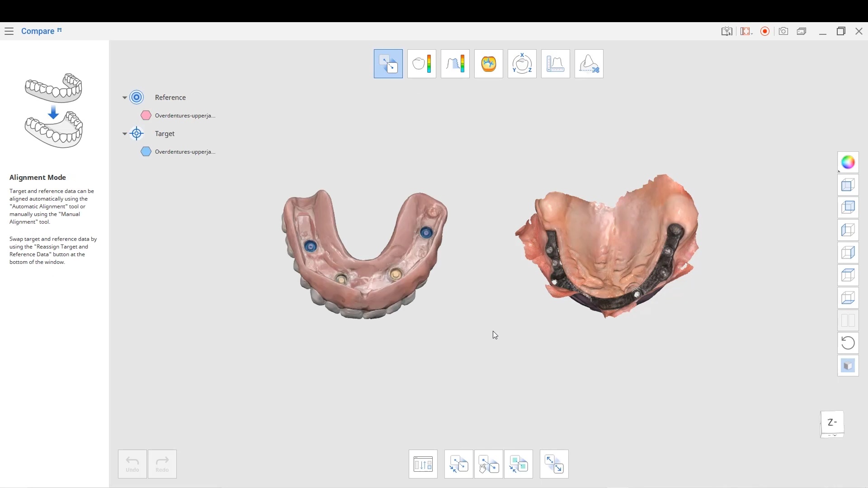Select the Alignment Mode tool

click(x=388, y=64)
